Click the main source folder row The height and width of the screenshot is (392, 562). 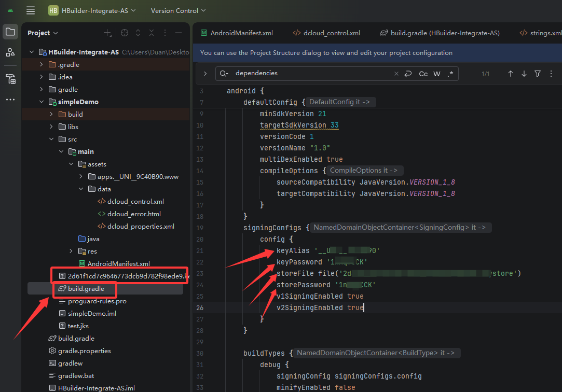coord(105,151)
